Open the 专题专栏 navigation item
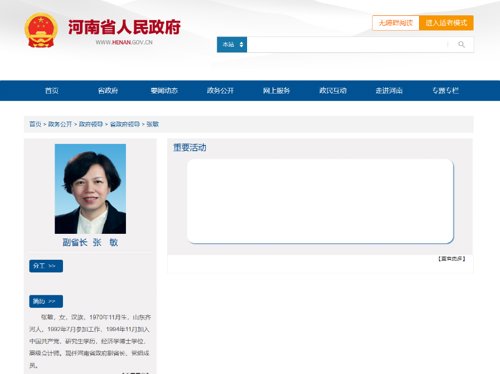500x374 pixels. pyautogui.click(x=445, y=91)
